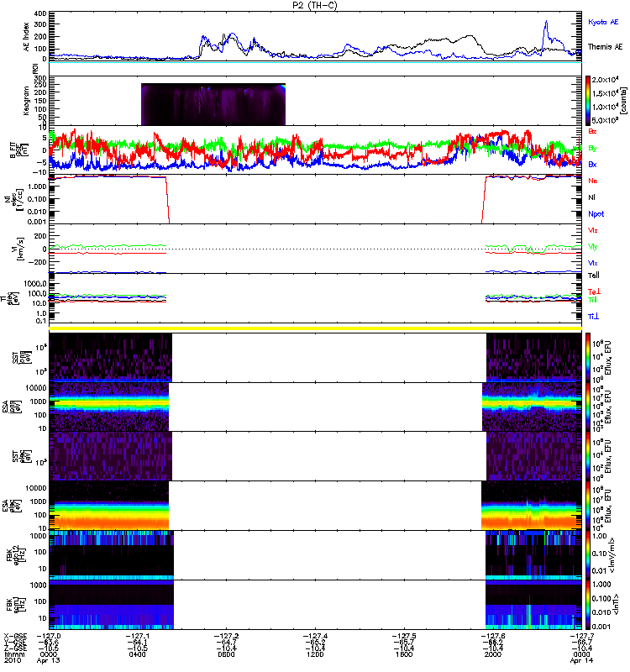Click the 400 tick on AE Index axis
630x672 pixels.
[40, 13]
